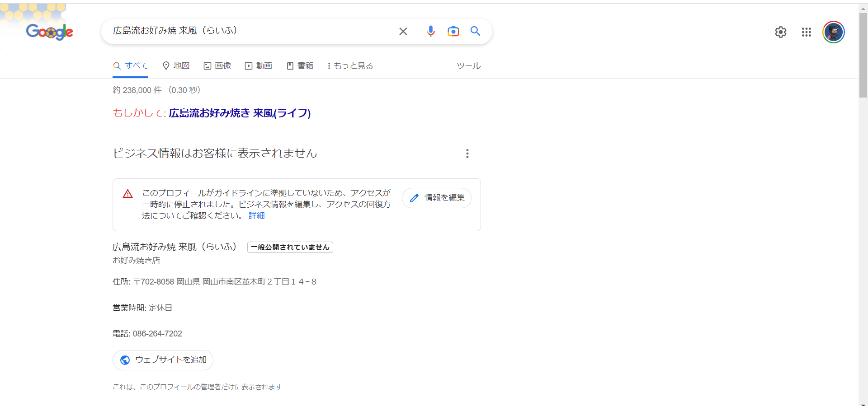Open settings gear icon
This screenshot has height=406, width=868.
pos(781,32)
